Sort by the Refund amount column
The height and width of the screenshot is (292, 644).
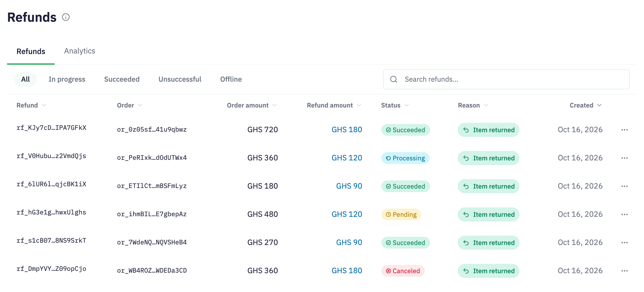pyautogui.click(x=334, y=105)
